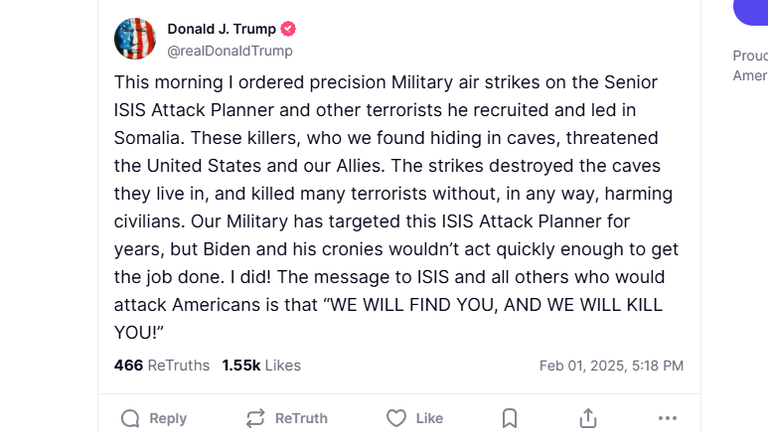View the 466 ReTruths list
Screen dimensions: 768x432
point(162,365)
